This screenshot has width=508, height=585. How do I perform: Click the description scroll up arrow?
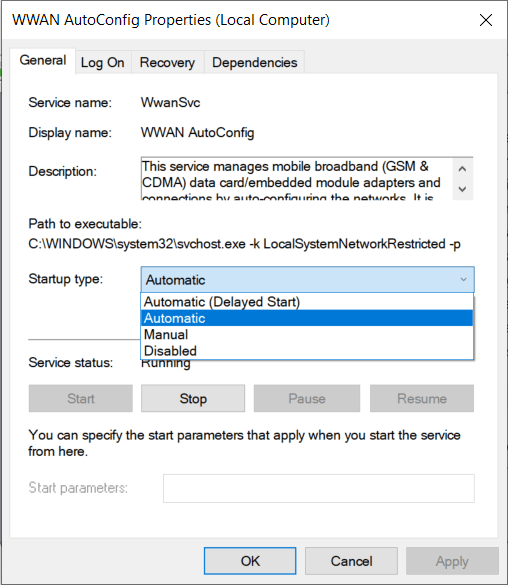(462, 169)
